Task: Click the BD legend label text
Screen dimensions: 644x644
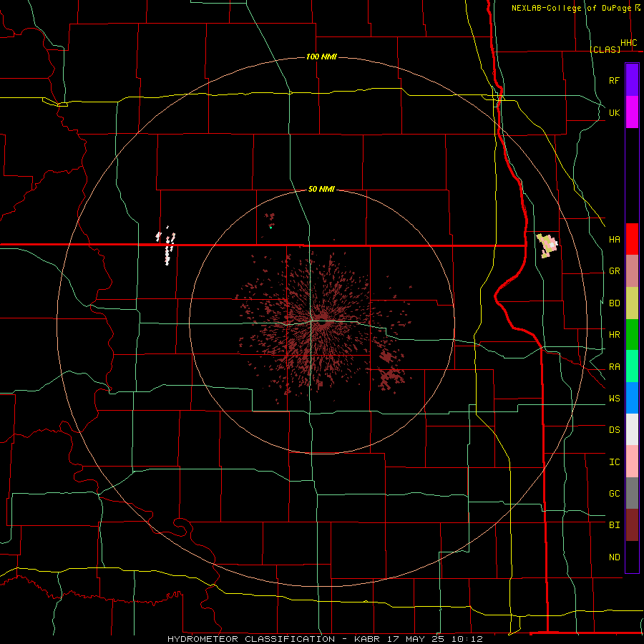Action: 614,303
